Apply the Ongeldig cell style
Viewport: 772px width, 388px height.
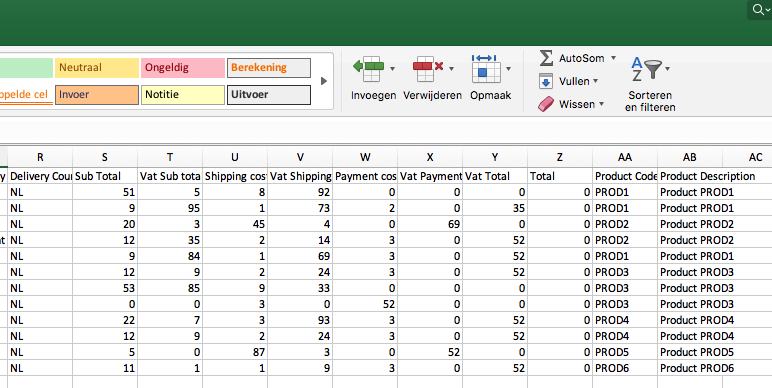coord(183,68)
